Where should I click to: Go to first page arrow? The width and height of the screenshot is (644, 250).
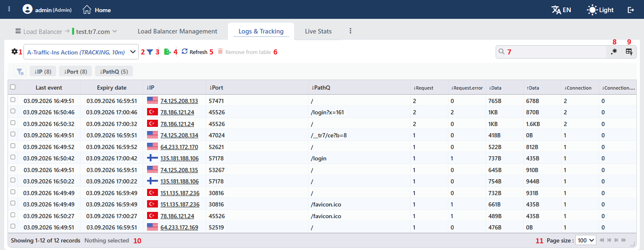tap(602, 240)
